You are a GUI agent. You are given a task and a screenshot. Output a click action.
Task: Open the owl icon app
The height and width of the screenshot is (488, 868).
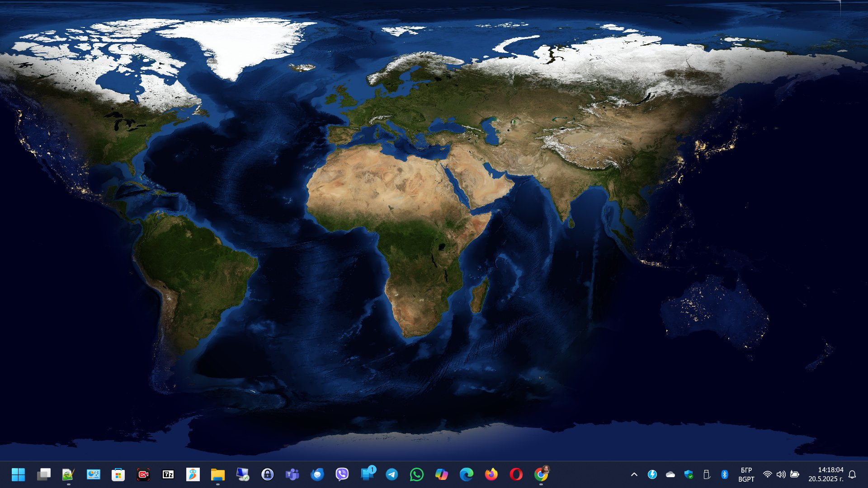coord(193,474)
